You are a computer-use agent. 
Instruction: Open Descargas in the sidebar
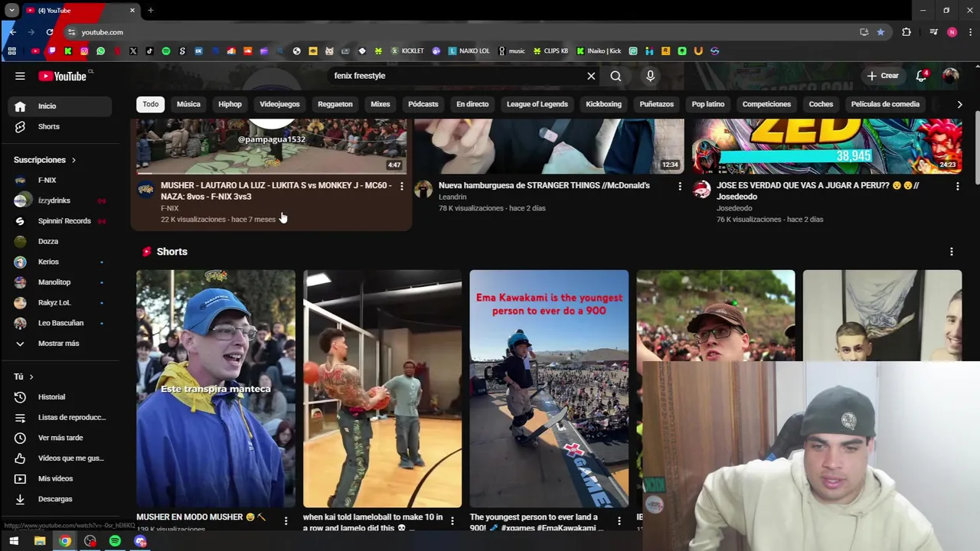tap(60, 499)
